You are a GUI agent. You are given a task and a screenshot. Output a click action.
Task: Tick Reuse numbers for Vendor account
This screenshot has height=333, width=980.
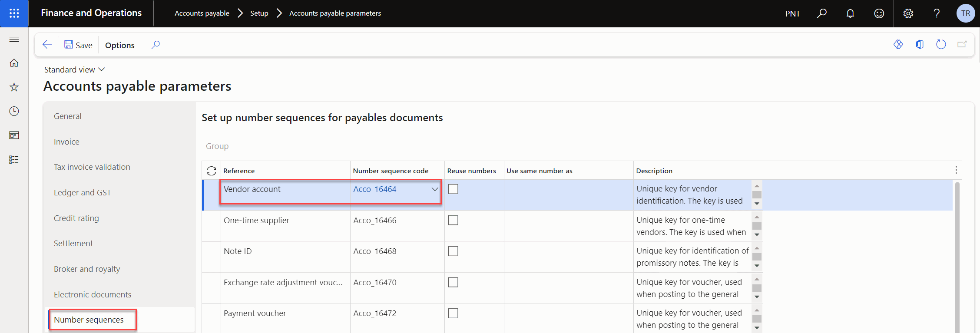coord(453,189)
